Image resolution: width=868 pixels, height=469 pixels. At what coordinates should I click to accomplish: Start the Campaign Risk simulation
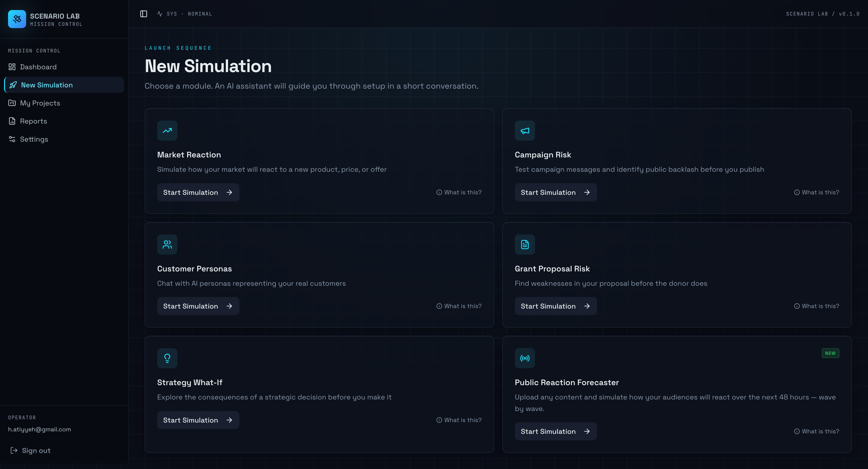[556, 192]
